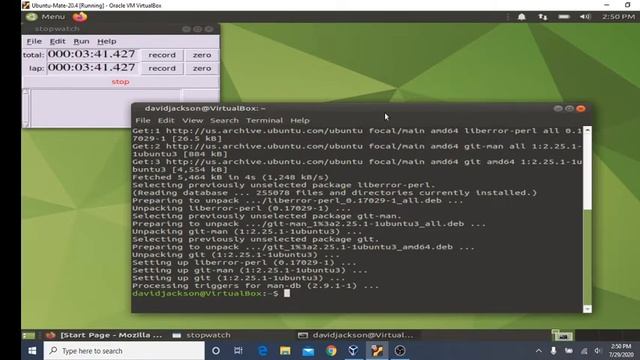
Task: Expand Windows hidden tray icons chevron
Action: point(539,351)
